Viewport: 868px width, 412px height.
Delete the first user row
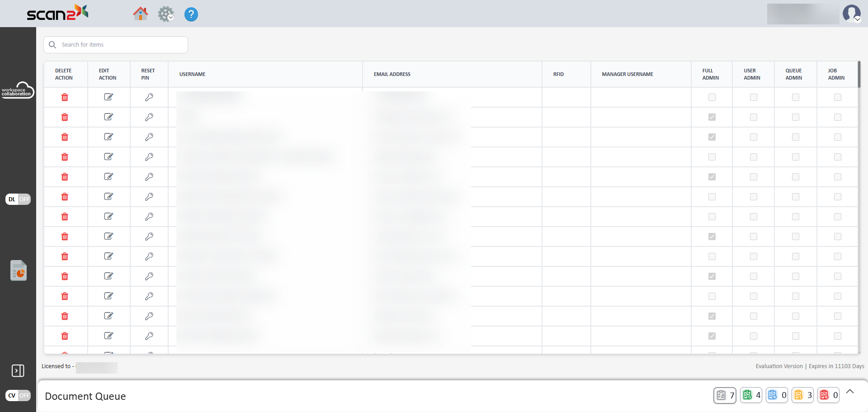(x=65, y=97)
